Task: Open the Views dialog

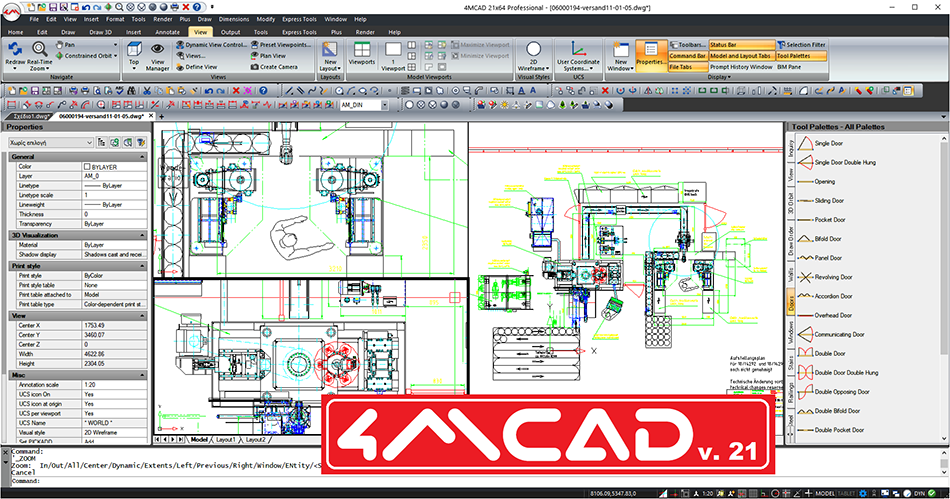Action: [191, 56]
